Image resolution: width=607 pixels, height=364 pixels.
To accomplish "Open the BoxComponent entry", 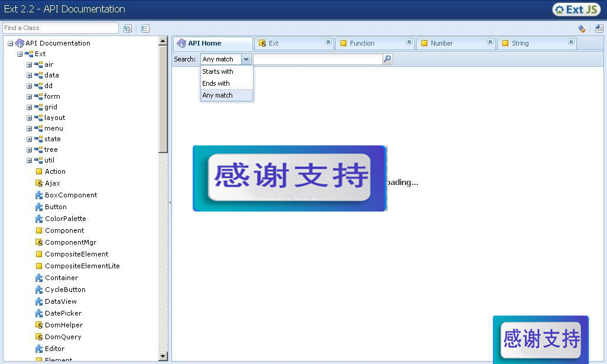I will point(71,195).
